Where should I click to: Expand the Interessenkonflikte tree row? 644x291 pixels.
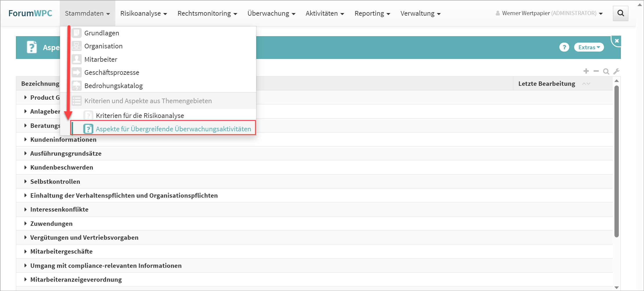point(26,209)
